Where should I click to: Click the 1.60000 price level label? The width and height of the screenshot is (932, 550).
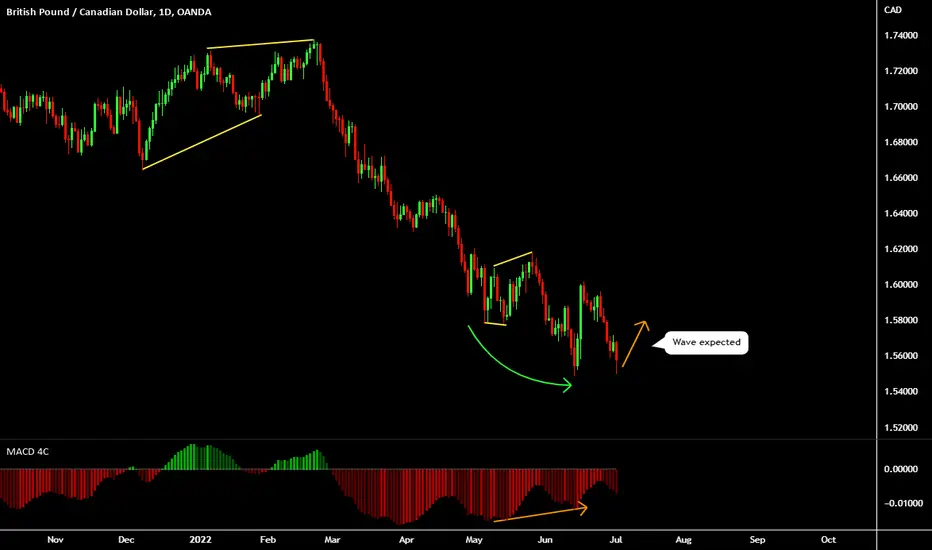(x=900, y=285)
